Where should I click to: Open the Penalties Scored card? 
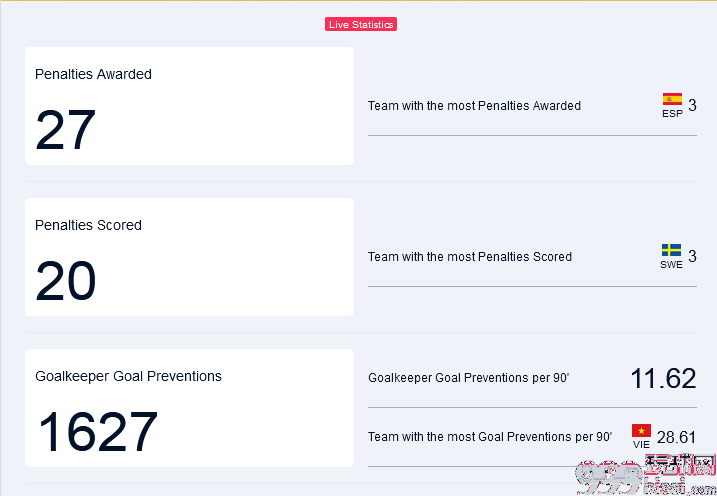[x=189, y=257]
